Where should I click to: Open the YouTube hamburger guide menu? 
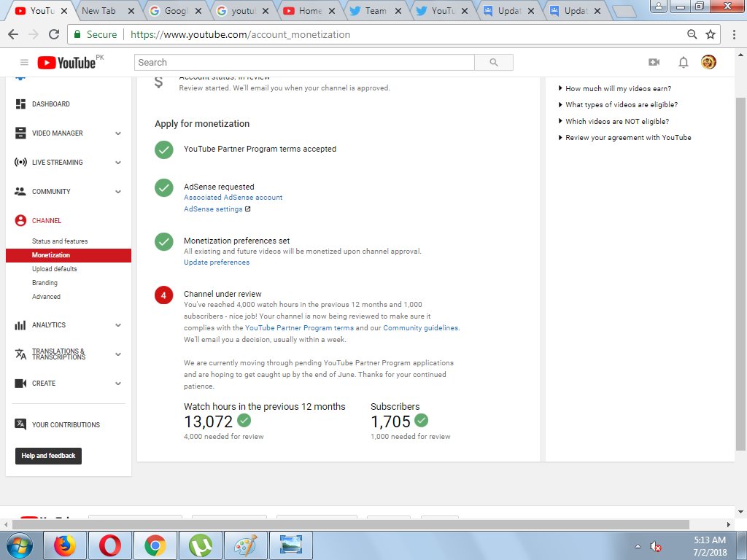[x=24, y=63]
